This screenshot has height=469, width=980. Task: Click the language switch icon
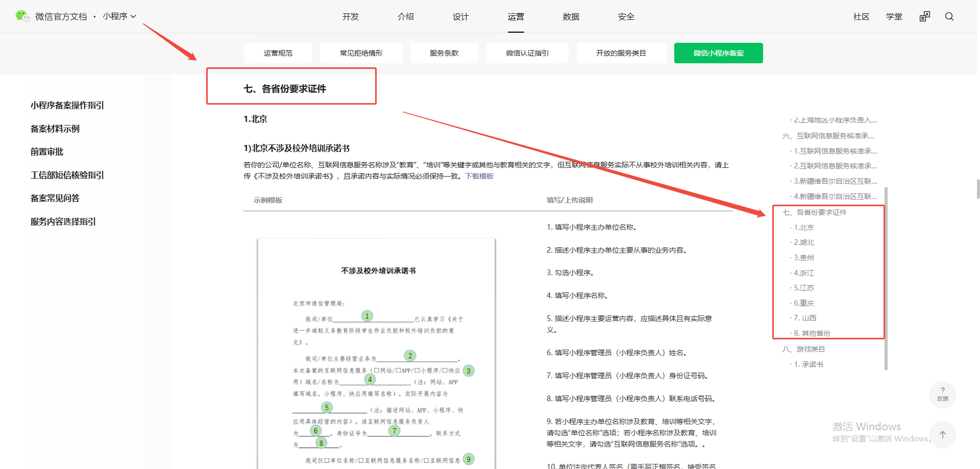click(924, 16)
